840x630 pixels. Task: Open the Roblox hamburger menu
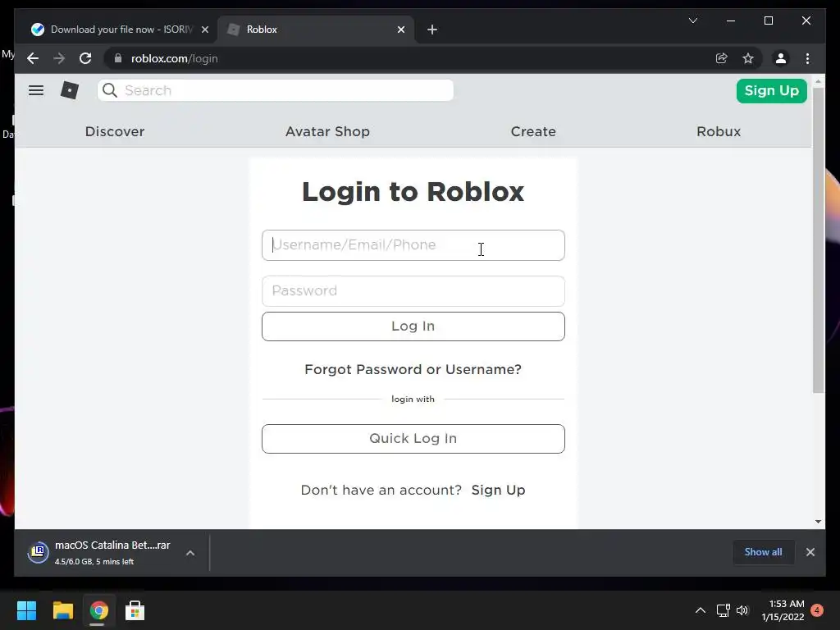tap(36, 90)
